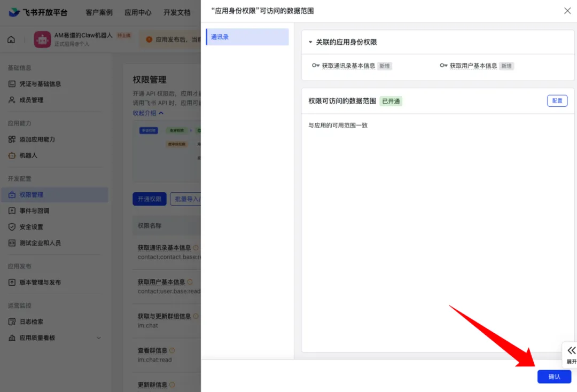Open the 客户案例 top menu

click(x=99, y=12)
